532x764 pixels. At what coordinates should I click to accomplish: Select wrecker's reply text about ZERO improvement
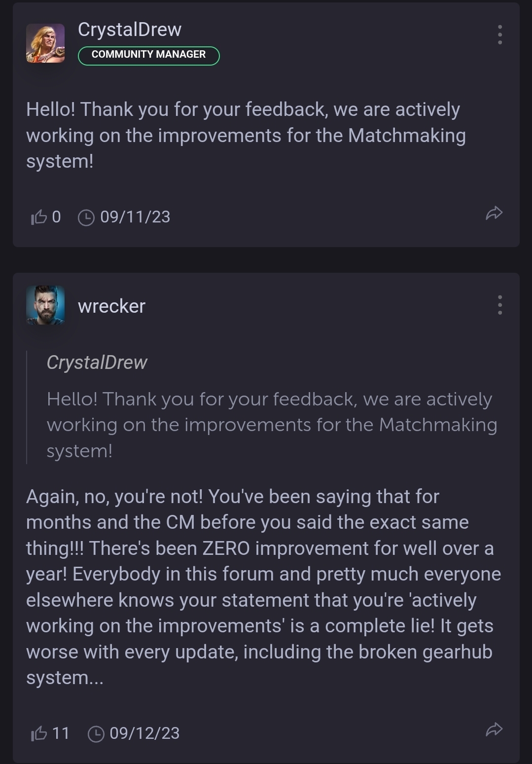[263, 587]
